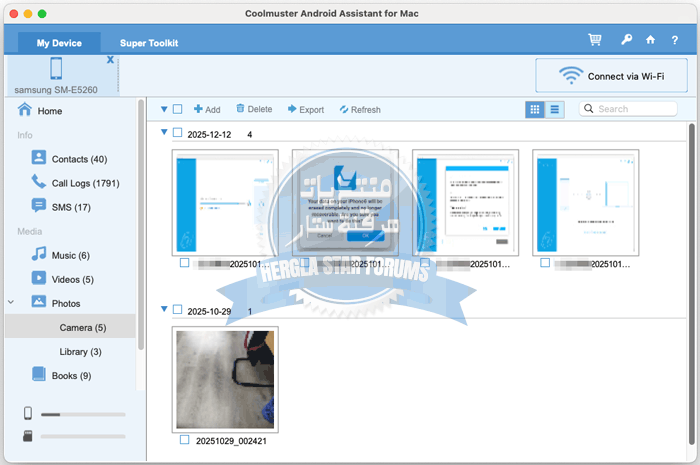Close the samsung SM-E5260 device tab
The image size is (700, 465).
pos(110,61)
